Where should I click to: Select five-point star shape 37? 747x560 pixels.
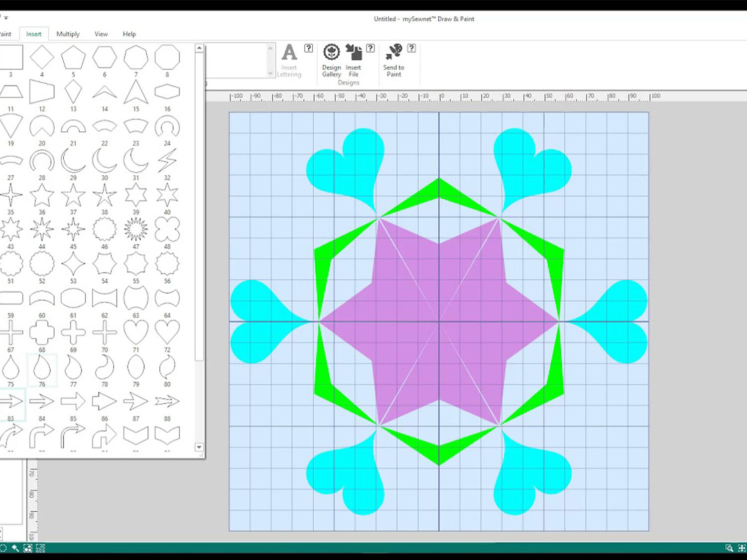point(73,195)
